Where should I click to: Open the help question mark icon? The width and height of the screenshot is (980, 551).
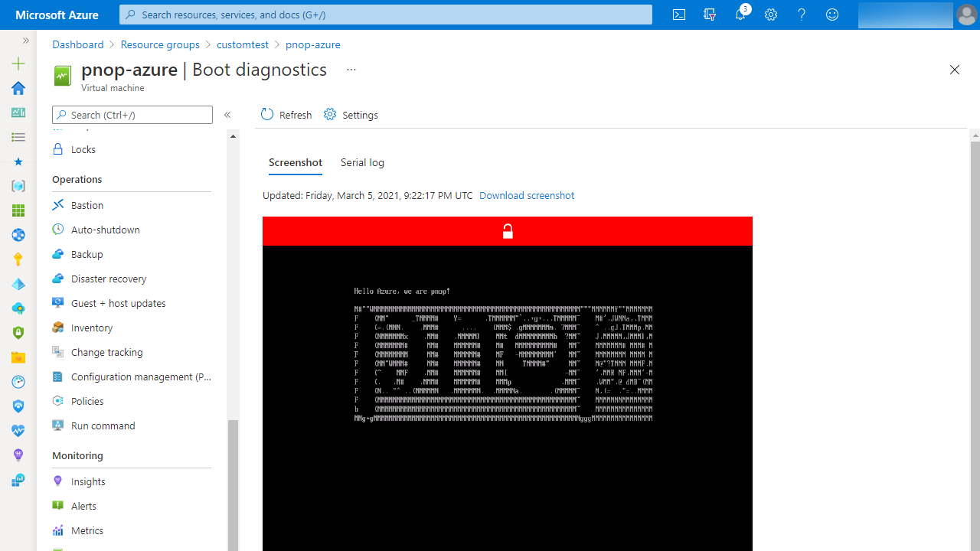tap(802, 15)
